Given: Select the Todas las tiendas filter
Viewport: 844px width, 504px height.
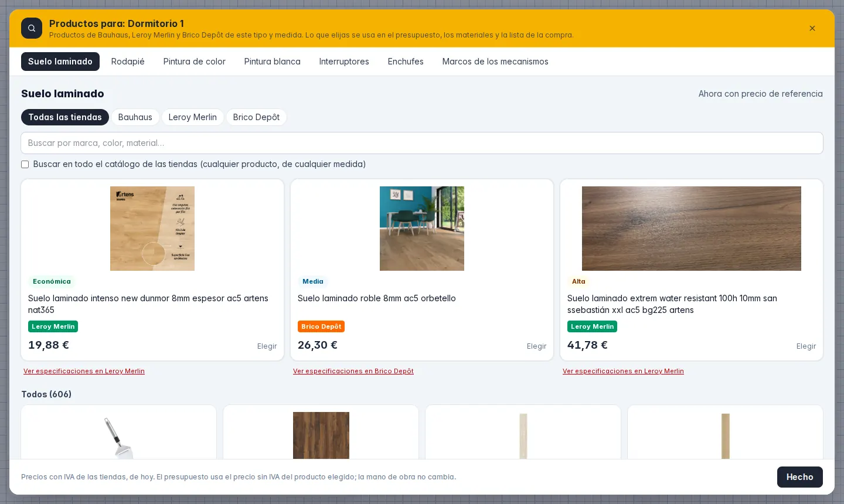Looking at the screenshot, I should [65, 117].
